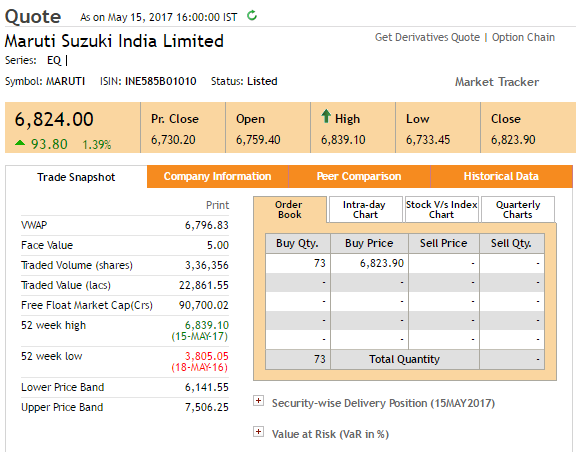583x452 pixels.
Task: Select 52 week low date (18-MAY-16)
Action: coord(200,368)
